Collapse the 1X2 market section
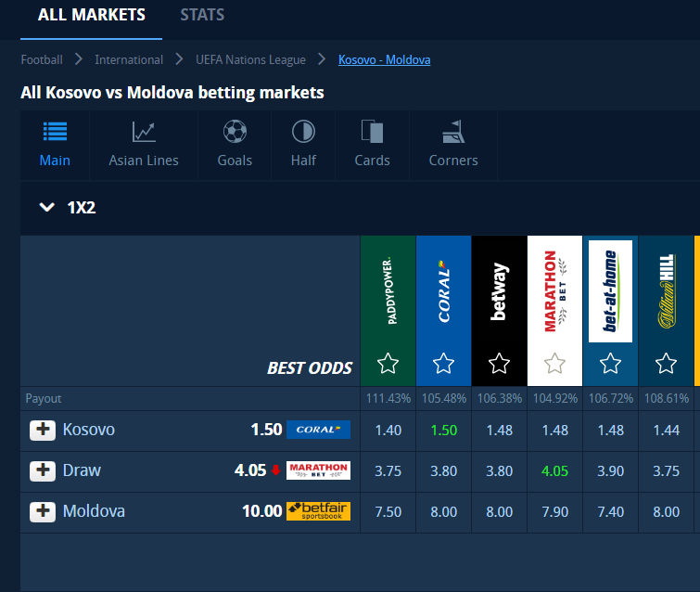The image size is (700, 592). coord(47,208)
